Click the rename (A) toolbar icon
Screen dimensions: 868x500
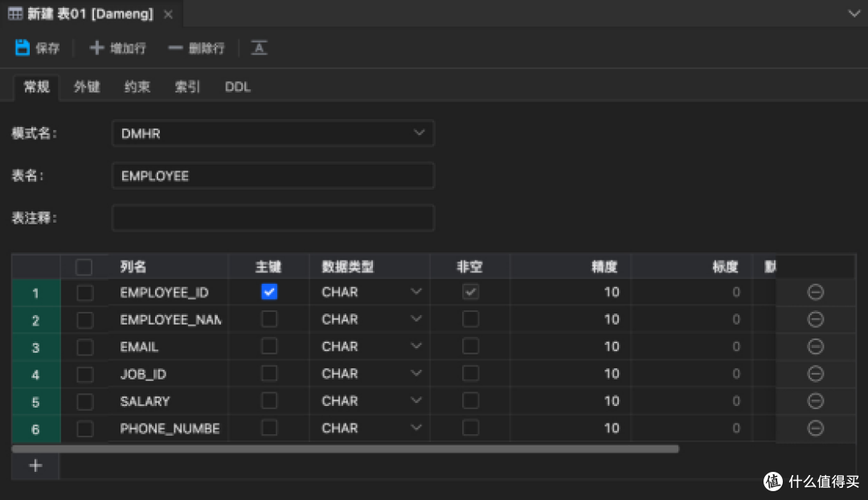[259, 48]
